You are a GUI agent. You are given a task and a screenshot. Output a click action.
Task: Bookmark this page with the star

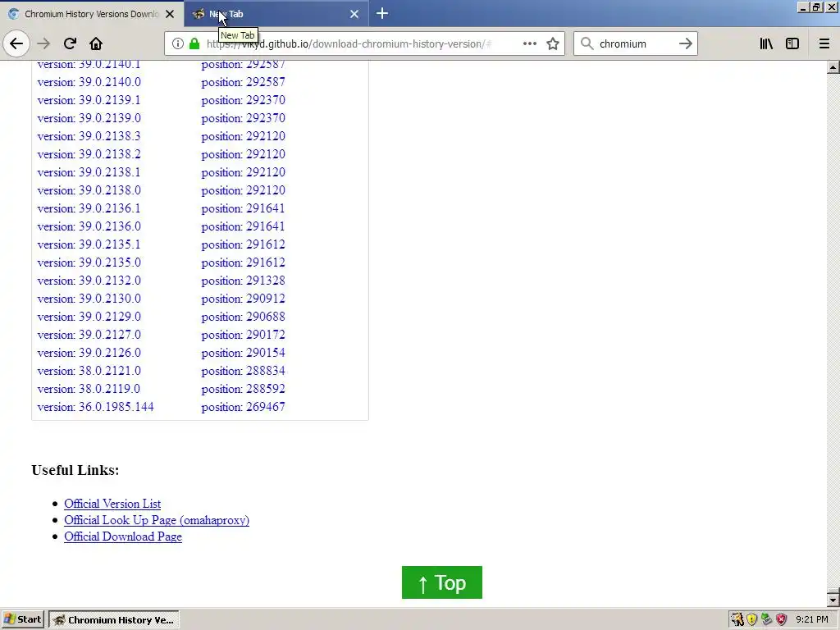coord(553,43)
